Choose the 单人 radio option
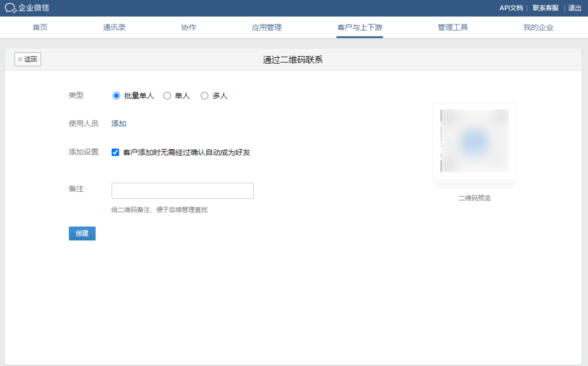The height and width of the screenshot is (366, 588). coord(167,96)
